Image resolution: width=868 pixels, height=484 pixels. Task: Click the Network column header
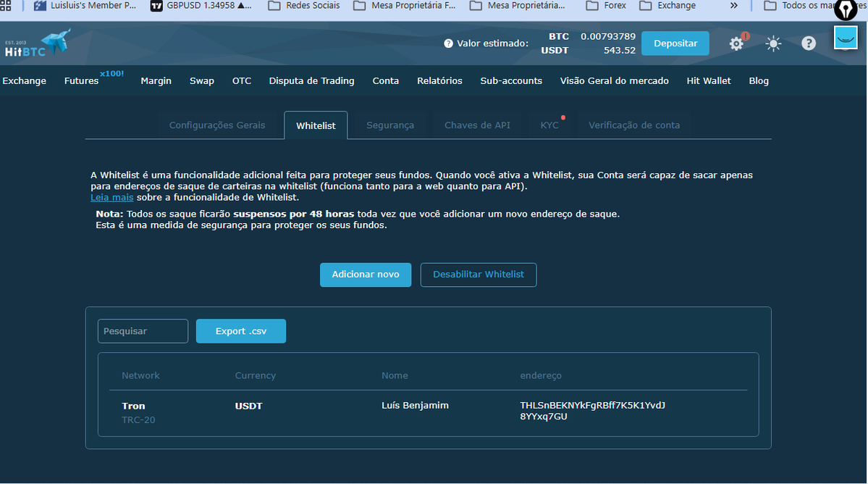coord(140,375)
